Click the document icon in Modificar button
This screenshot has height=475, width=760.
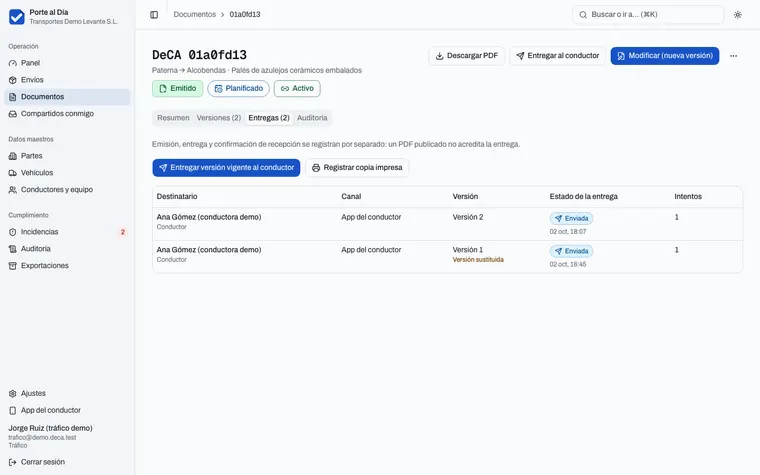[x=621, y=56]
